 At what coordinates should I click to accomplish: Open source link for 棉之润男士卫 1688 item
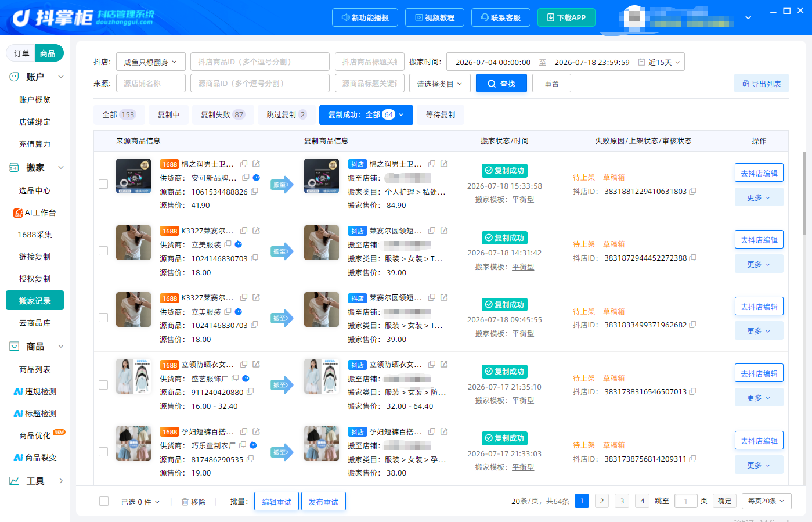[256, 164]
